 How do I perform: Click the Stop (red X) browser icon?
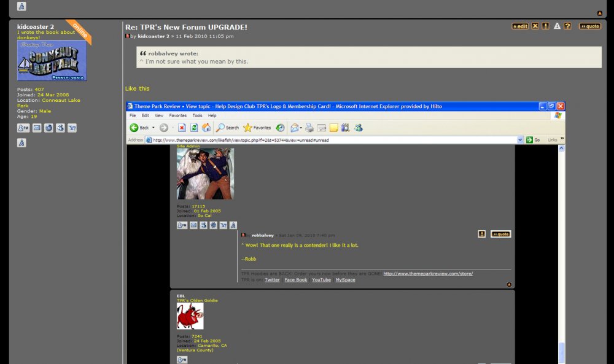[182, 127]
